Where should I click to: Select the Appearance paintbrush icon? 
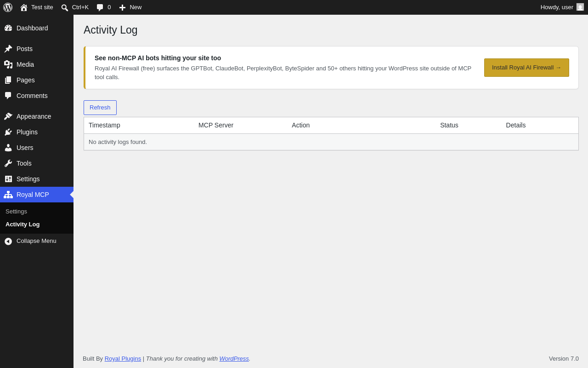click(x=8, y=116)
